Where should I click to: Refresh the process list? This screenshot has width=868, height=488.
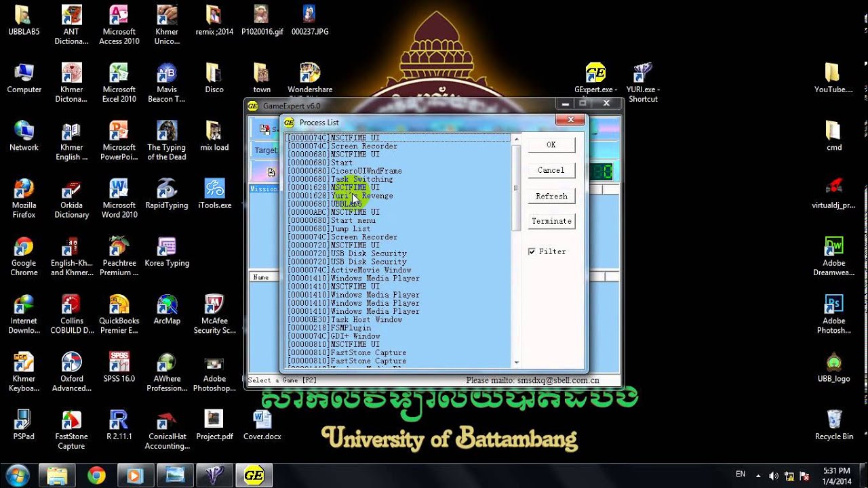[551, 196]
